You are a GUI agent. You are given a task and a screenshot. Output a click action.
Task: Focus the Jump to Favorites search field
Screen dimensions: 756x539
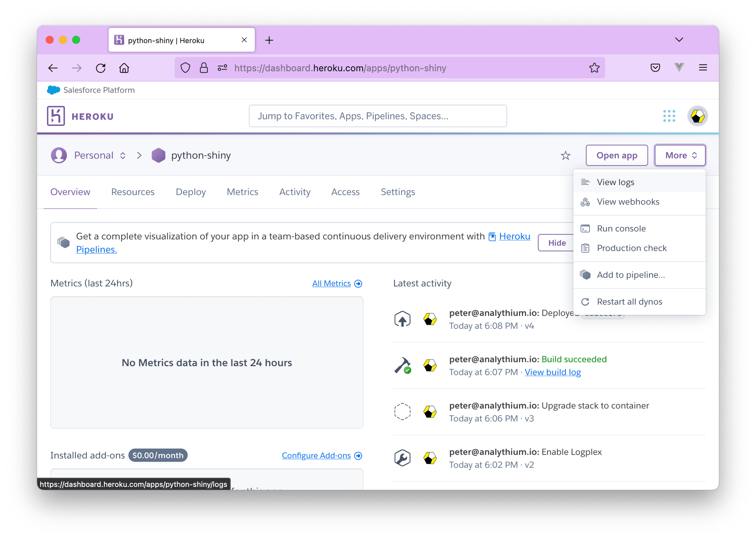click(378, 116)
